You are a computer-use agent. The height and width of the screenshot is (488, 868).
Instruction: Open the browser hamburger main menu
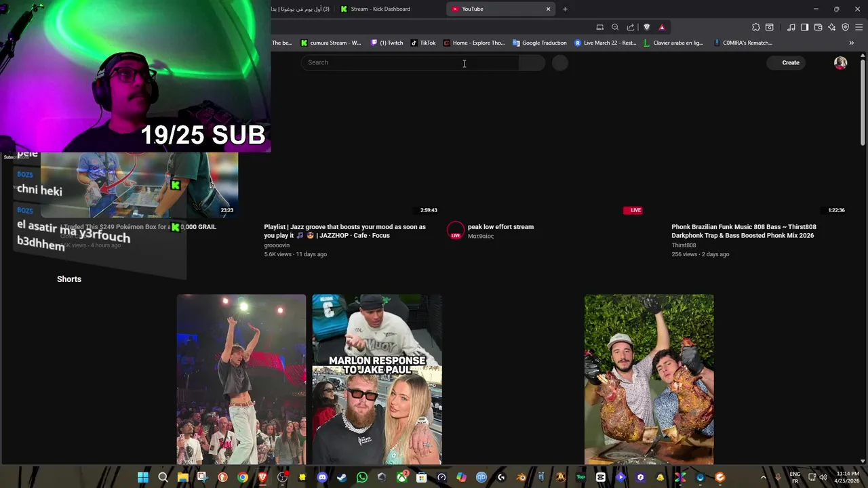[859, 27]
